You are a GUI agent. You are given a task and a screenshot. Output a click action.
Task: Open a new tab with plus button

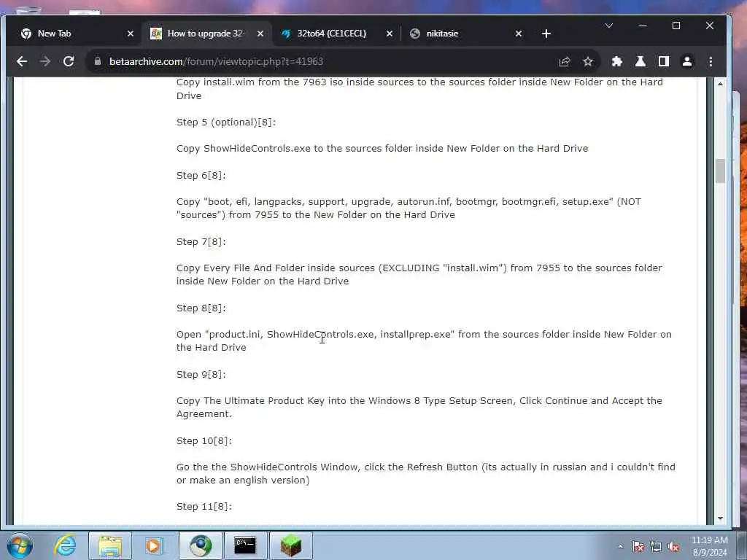pyautogui.click(x=546, y=34)
